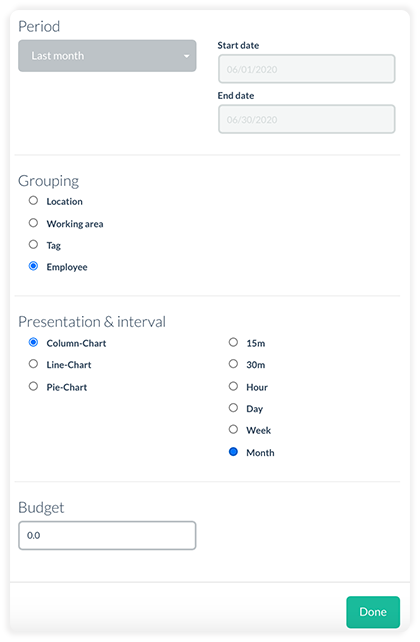420x642 pixels.
Task: Pick Column-Chart presentation
Action: tap(33, 342)
